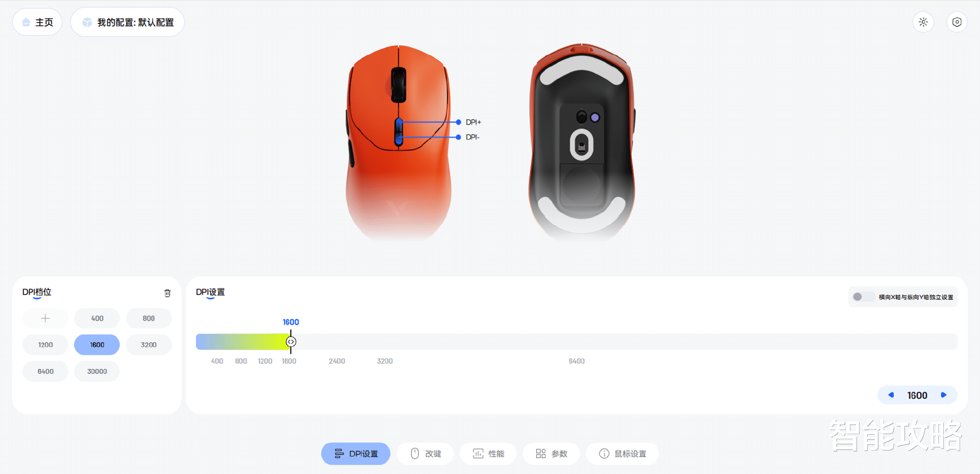Image resolution: width=980 pixels, height=474 pixels.
Task: Click the 6400 mark on the DPI slider
Action: (x=577, y=361)
